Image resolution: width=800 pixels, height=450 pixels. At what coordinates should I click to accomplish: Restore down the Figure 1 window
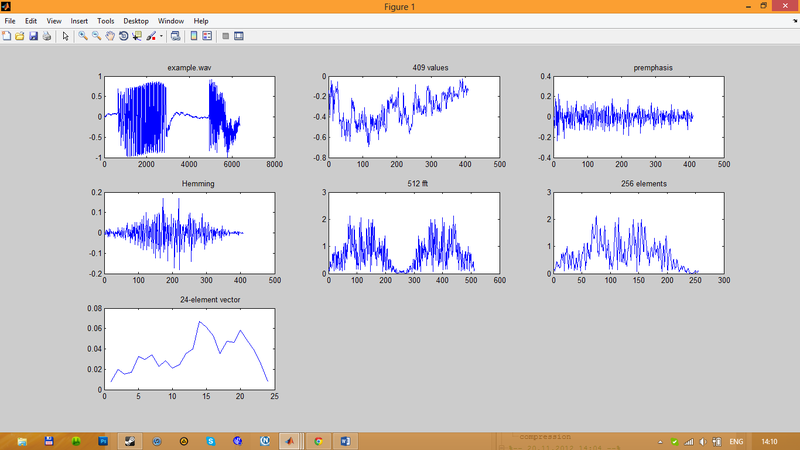(x=763, y=6)
